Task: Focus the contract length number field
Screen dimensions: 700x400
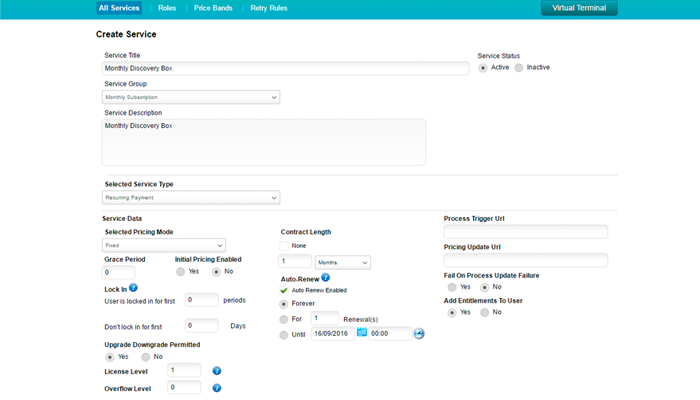Action: [x=295, y=262]
